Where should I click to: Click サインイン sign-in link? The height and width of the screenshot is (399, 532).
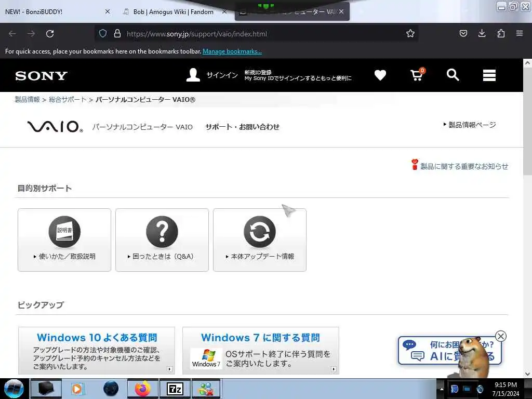[x=222, y=75]
